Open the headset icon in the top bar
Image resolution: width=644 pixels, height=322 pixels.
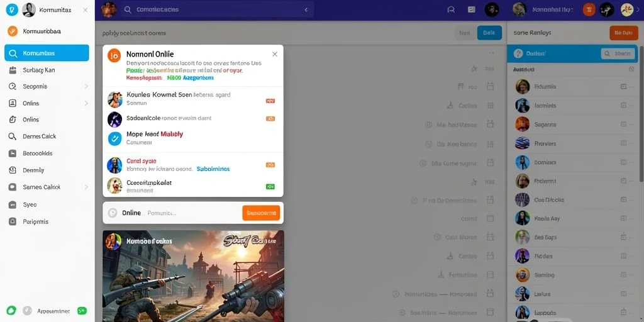pyautogui.click(x=451, y=10)
